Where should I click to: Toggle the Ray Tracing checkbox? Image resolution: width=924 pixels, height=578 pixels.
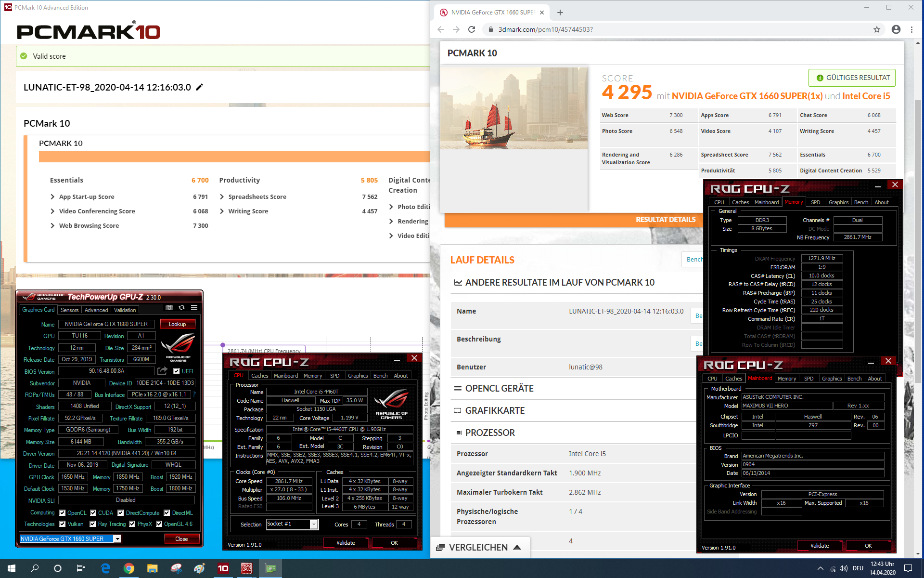tap(93, 524)
